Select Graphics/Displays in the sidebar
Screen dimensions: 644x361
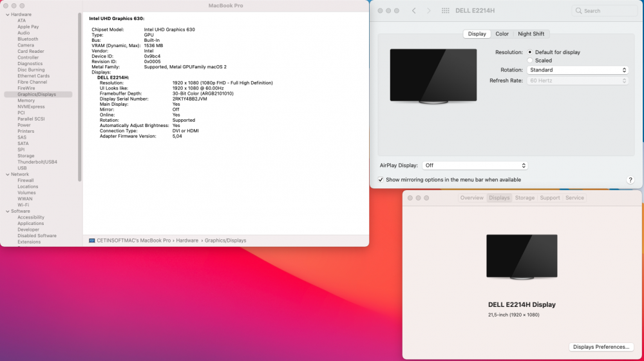(x=38, y=95)
